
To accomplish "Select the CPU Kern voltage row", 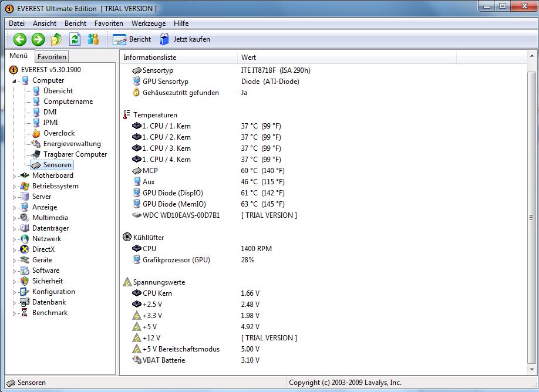I will point(196,293).
